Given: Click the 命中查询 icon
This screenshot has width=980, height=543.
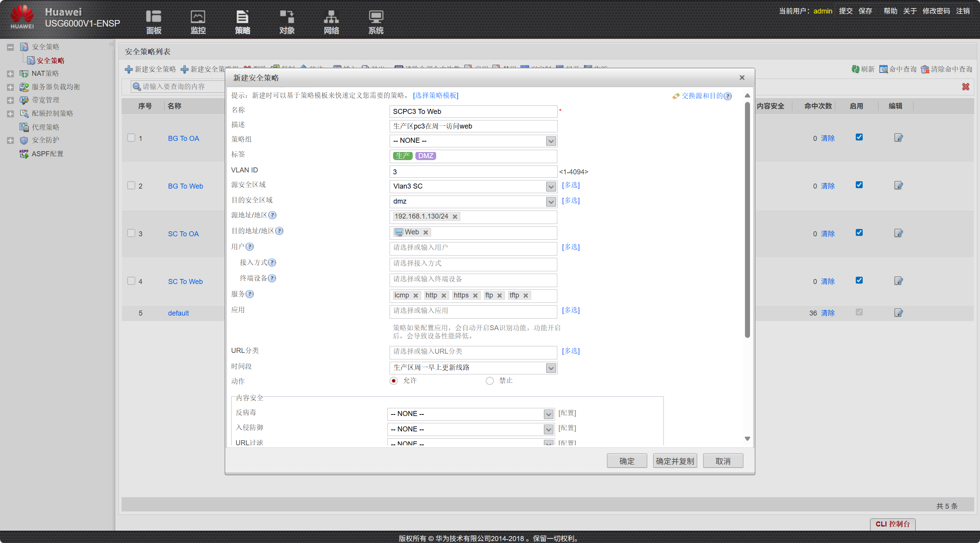Looking at the screenshot, I should click(883, 69).
